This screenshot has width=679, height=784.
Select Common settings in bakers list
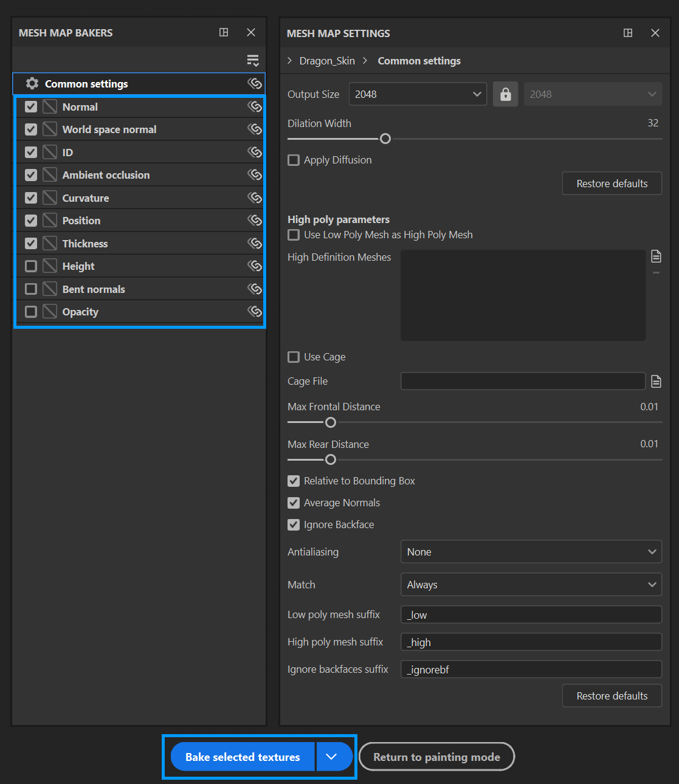86,84
